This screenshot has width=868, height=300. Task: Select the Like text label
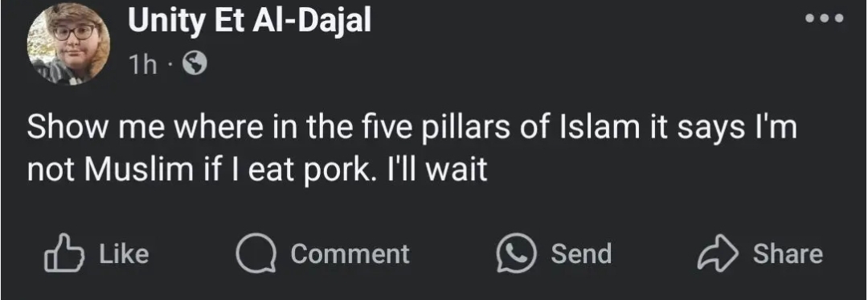pyautogui.click(x=124, y=253)
